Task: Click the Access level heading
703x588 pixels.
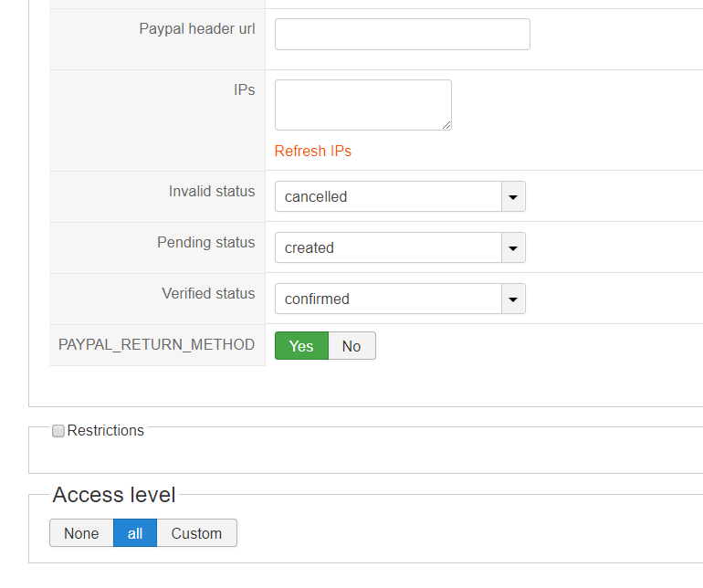Action: pyautogui.click(x=114, y=495)
